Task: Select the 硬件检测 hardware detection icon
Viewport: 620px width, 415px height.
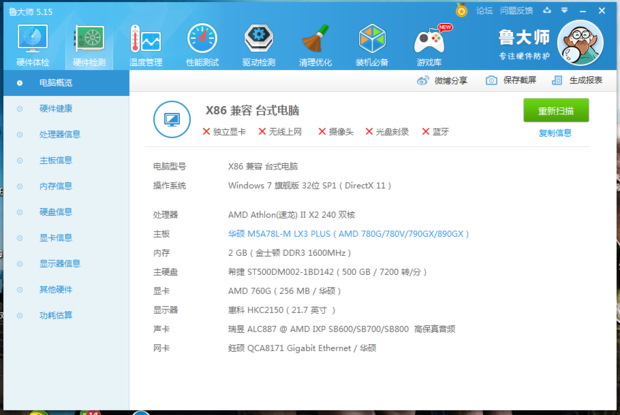Action: (x=89, y=39)
